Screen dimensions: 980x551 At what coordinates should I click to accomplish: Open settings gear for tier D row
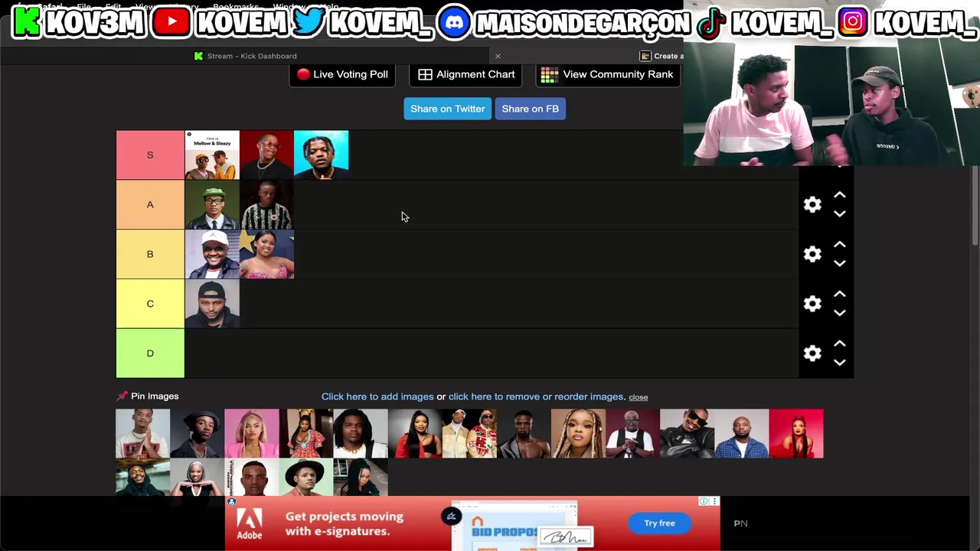coord(812,354)
